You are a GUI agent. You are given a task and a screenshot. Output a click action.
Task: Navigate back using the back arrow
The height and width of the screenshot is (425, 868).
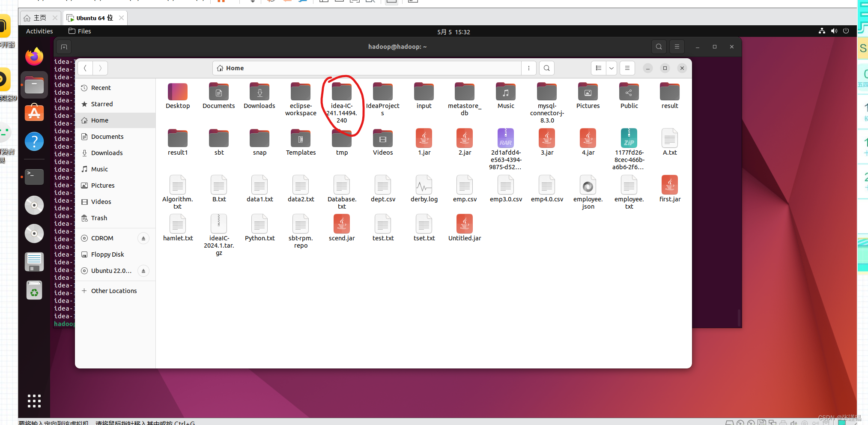pyautogui.click(x=85, y=68)
